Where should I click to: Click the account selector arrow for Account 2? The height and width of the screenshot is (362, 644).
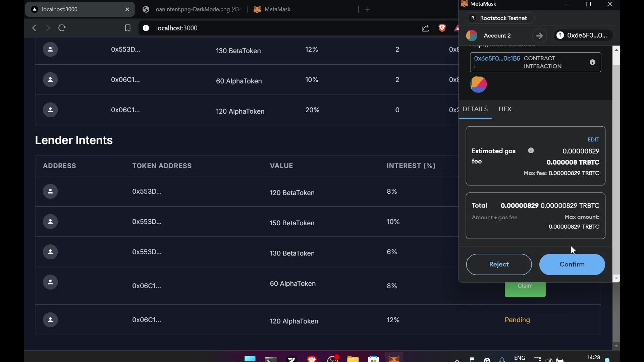539,35
